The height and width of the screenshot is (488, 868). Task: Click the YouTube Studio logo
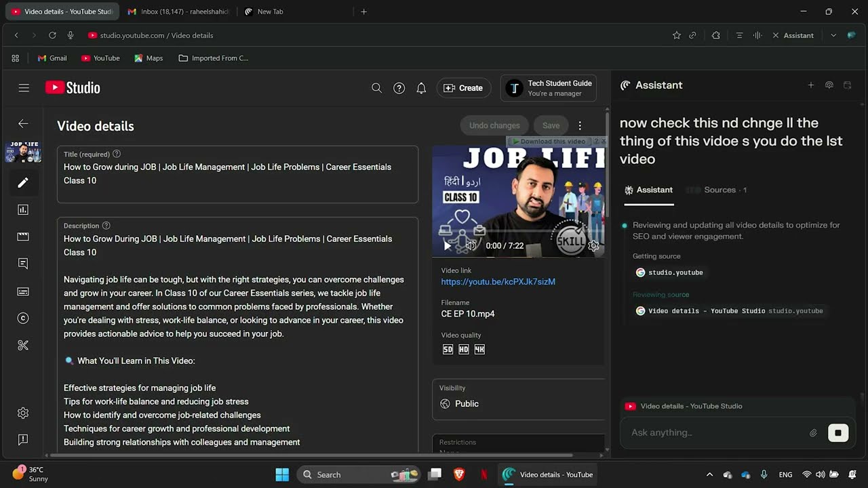click(x=73, y=87)
